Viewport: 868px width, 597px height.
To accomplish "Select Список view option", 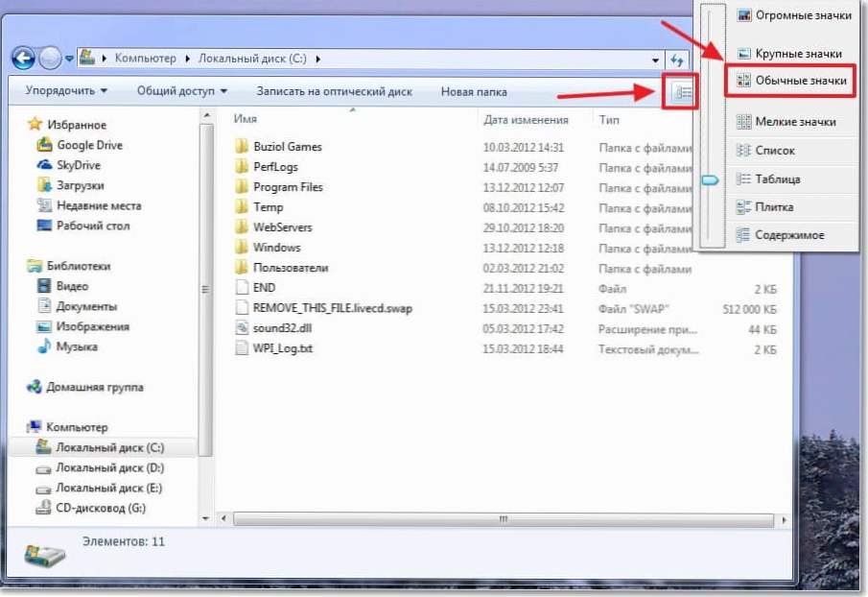I will point(765,150).
